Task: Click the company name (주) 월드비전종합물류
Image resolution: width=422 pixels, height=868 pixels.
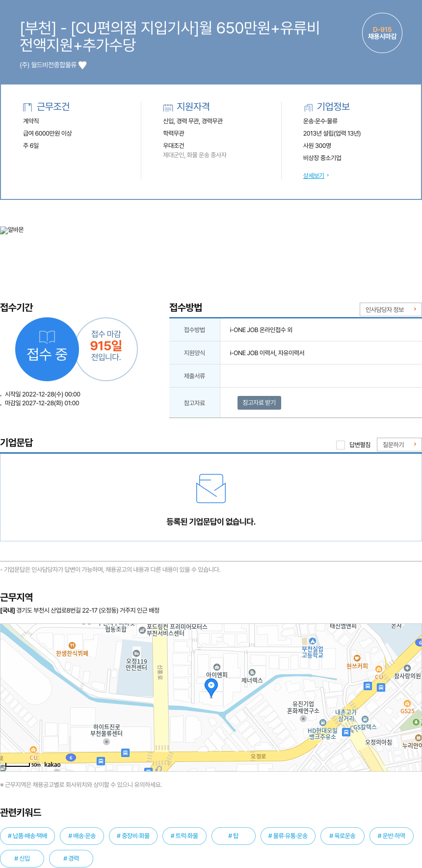Action: click(x=48, y=65)
